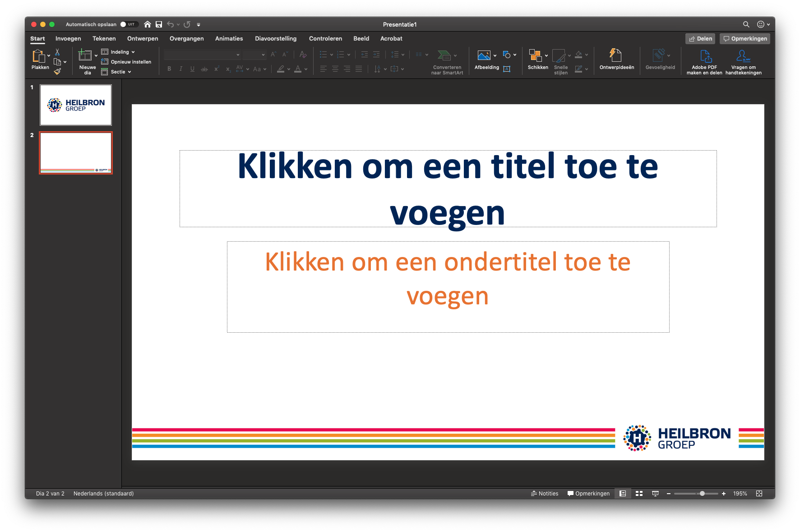Open the Afbeelding dropdown arrow
Image resolution: width=800 pixels, height=532 pixels.
click(495, 55)
